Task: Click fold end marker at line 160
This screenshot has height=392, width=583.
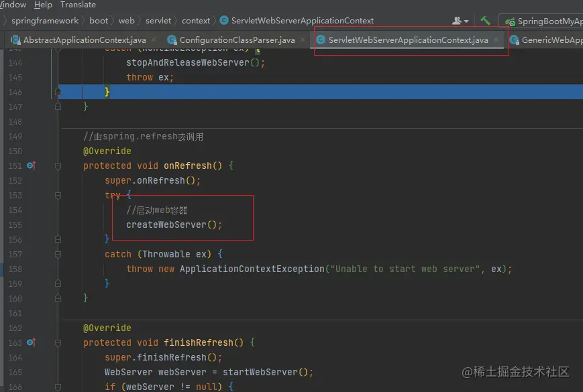Action: 58,298
